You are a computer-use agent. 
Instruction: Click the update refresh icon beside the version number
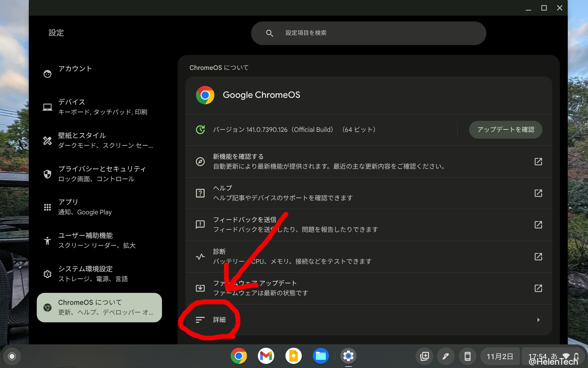point(200,129)
